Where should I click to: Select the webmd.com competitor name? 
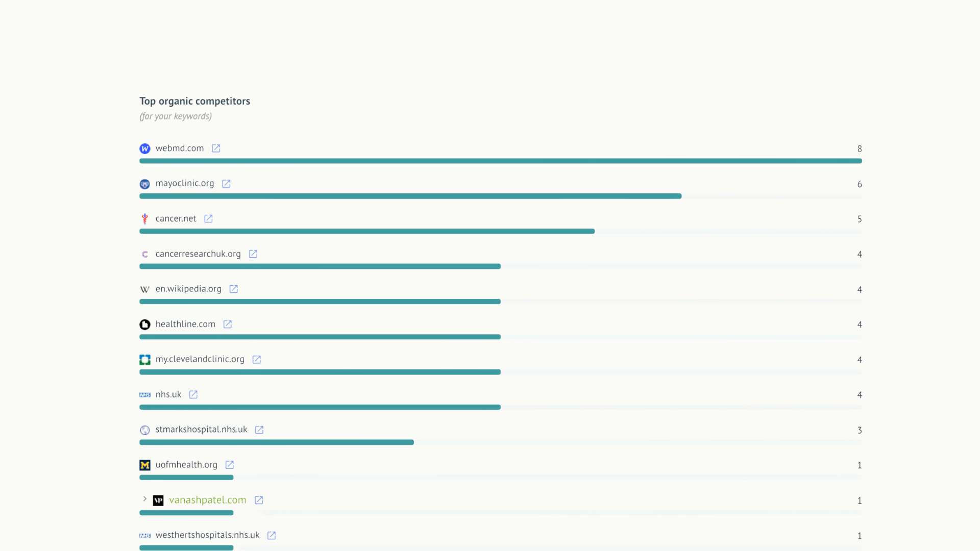180,148
